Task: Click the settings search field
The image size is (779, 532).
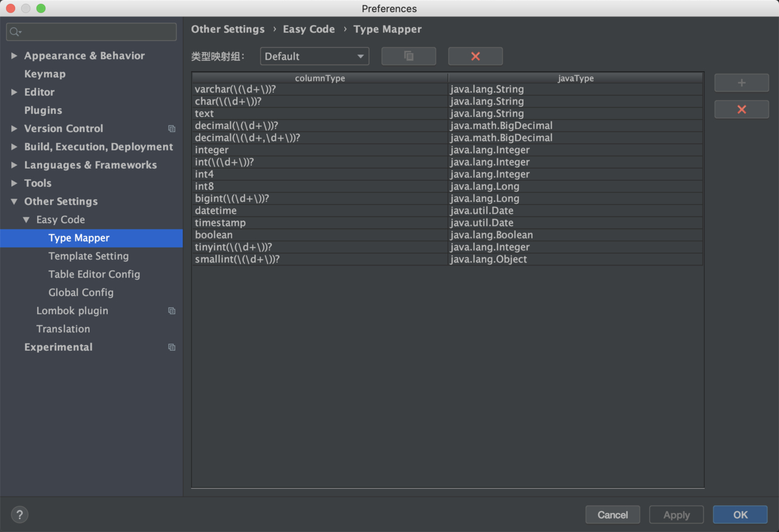Action: pos(90,31)
